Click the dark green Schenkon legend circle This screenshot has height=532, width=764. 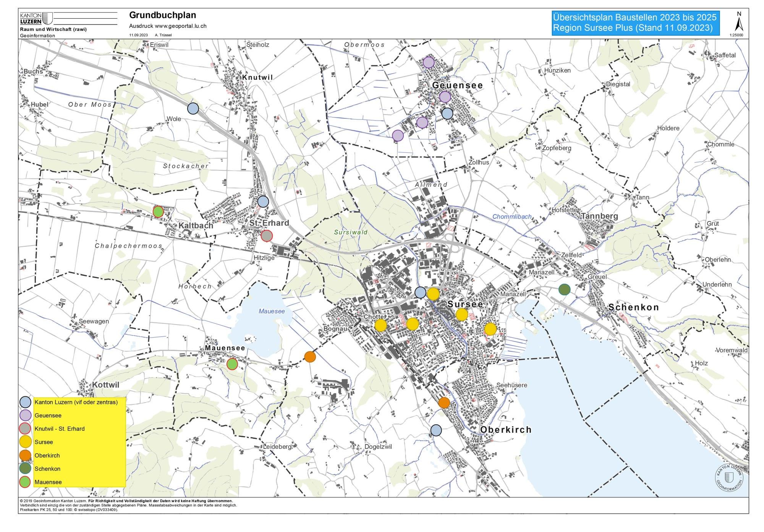click(25, 469)
